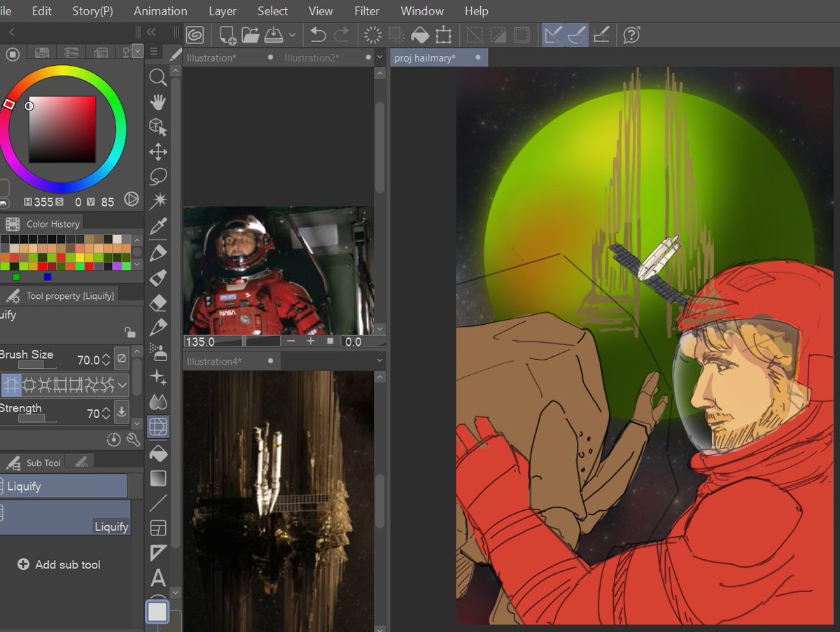840x632 pixels.
Task: Pick the bright green swatch below color history
Action: [x=16, y=277]
